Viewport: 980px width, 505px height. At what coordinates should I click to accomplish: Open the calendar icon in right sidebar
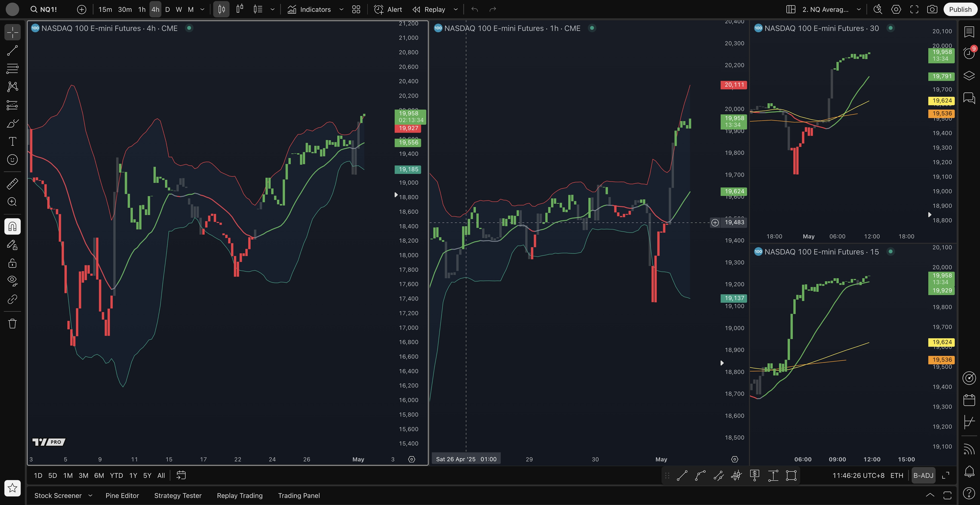[x=969, y=400]
